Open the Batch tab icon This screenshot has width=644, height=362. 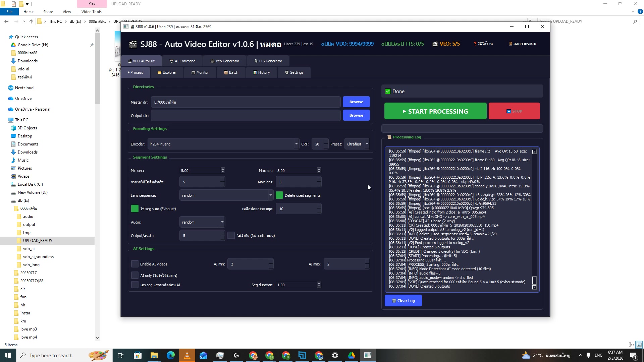[x=226, y=72]
